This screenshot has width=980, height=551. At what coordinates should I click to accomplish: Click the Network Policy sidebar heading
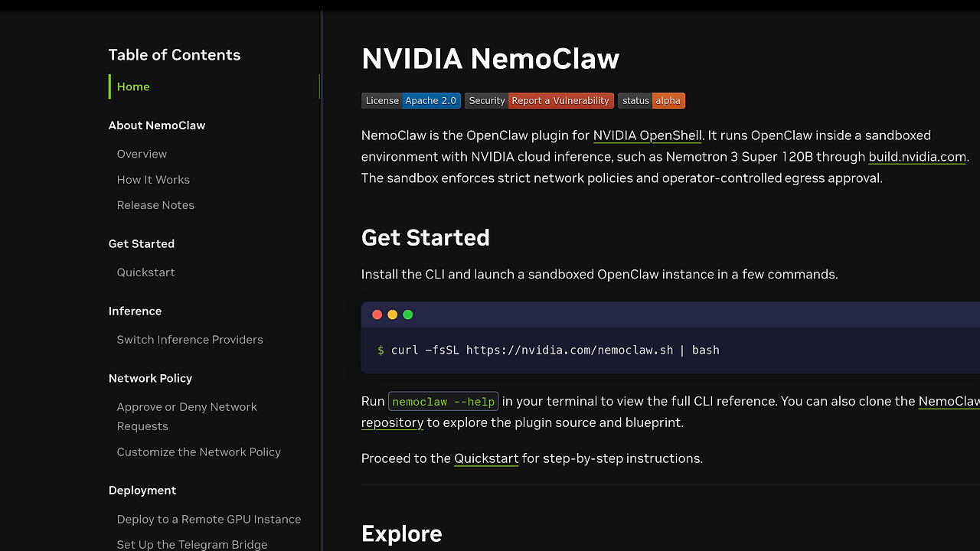coord(150,379)
